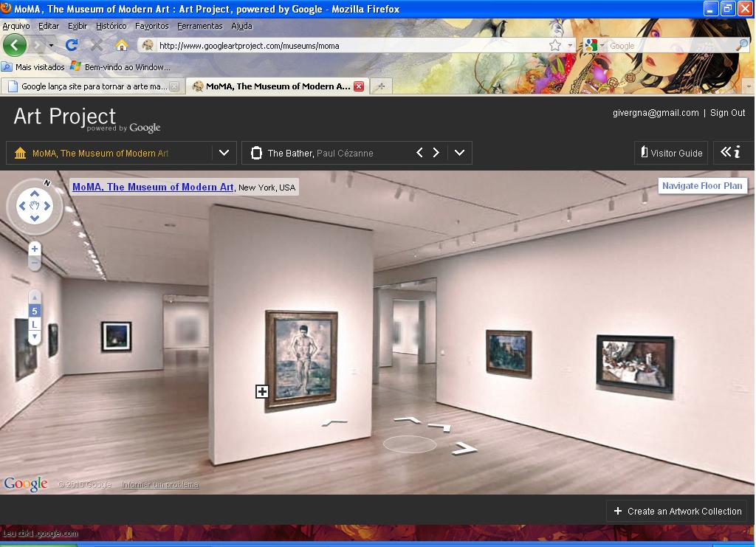The height and width of the screenshot is (547, 756).
Task: Click Sign Out
Action: [727, 113]
